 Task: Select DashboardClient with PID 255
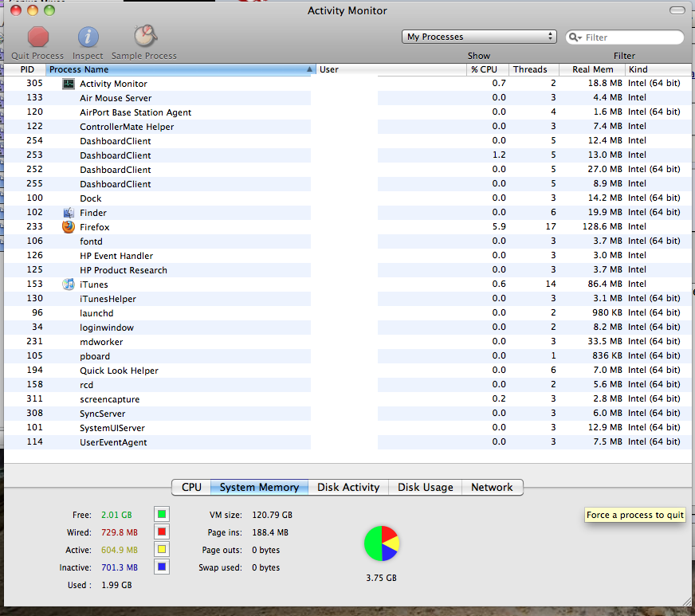click(x=347, y=184)
